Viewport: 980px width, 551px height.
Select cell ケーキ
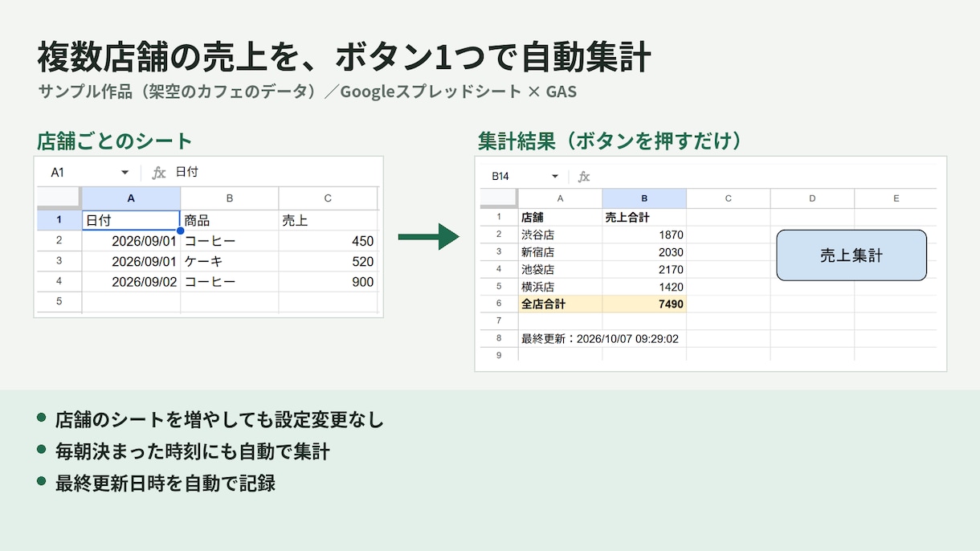[229, 261]
